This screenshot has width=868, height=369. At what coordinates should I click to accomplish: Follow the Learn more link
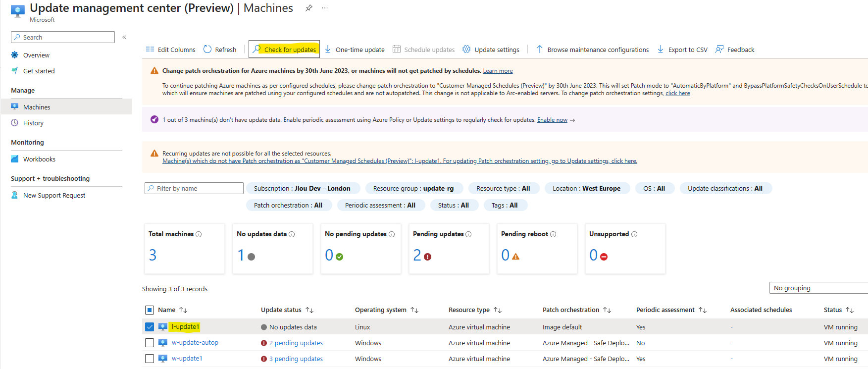pyautogui.click(x=498, y=71)
